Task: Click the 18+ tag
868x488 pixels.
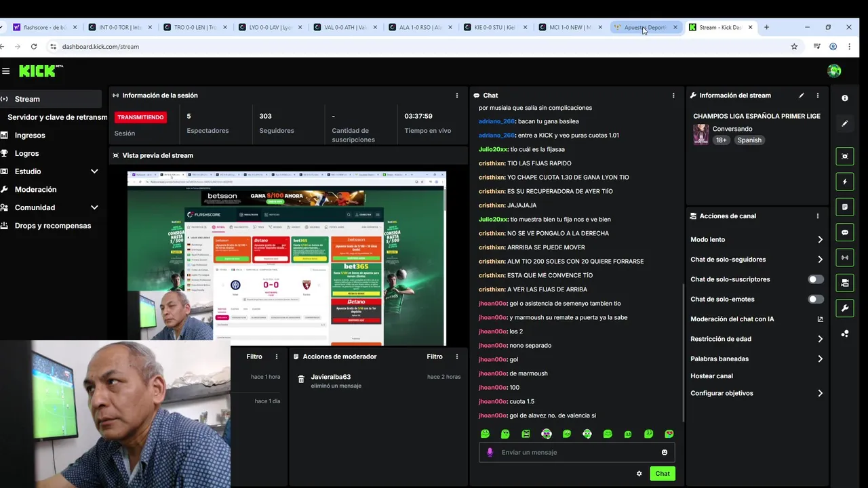Action: pyautogui.click(x=722, y=140)
